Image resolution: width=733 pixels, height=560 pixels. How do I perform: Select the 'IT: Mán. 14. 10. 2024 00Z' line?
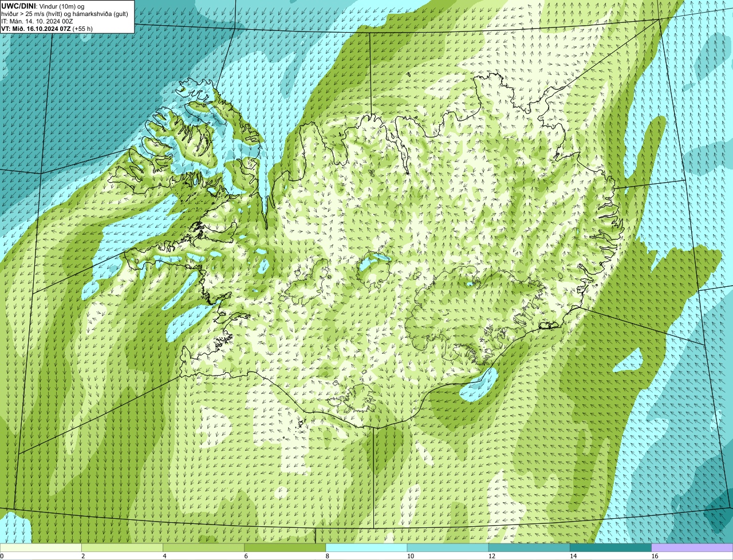point(37,21)
